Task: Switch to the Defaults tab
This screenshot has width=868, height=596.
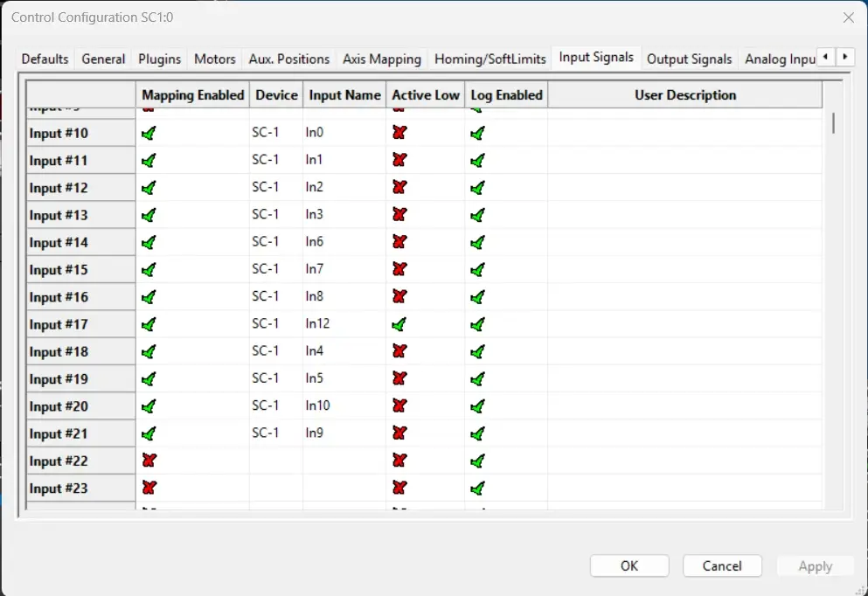Action: (45, 59)
